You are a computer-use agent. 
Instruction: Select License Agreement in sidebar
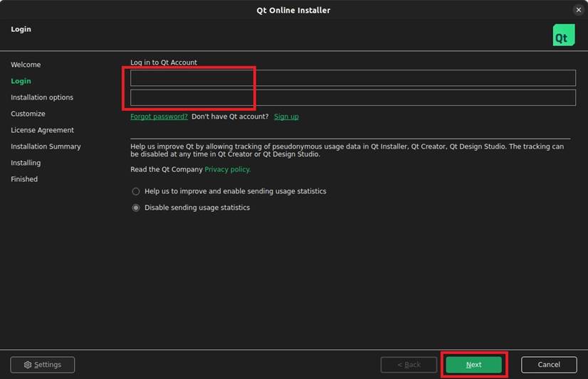pyautogui.click(x=42, y=130)
